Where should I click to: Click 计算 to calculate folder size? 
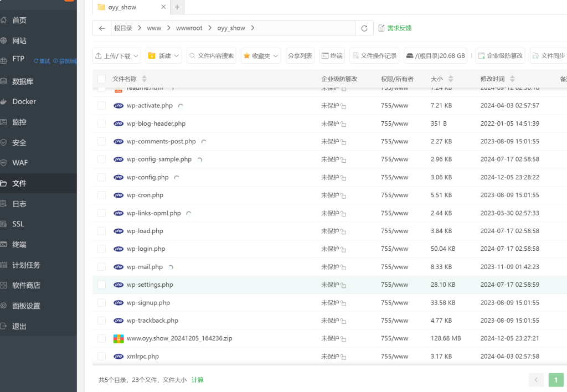[198, 380]
